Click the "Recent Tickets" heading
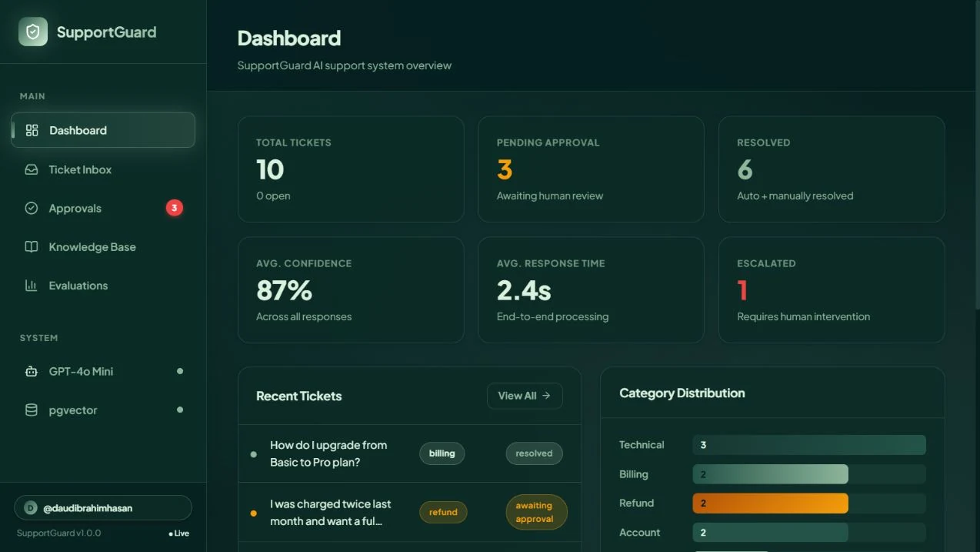Viewport: 980px width, 552px height. tap(298, 396)
